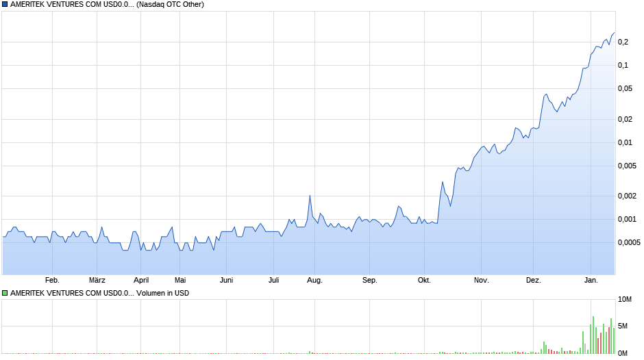The height and width of the screenshot is (360, 644).
Task: Click the 'März' month label
Action: point(97,281)
